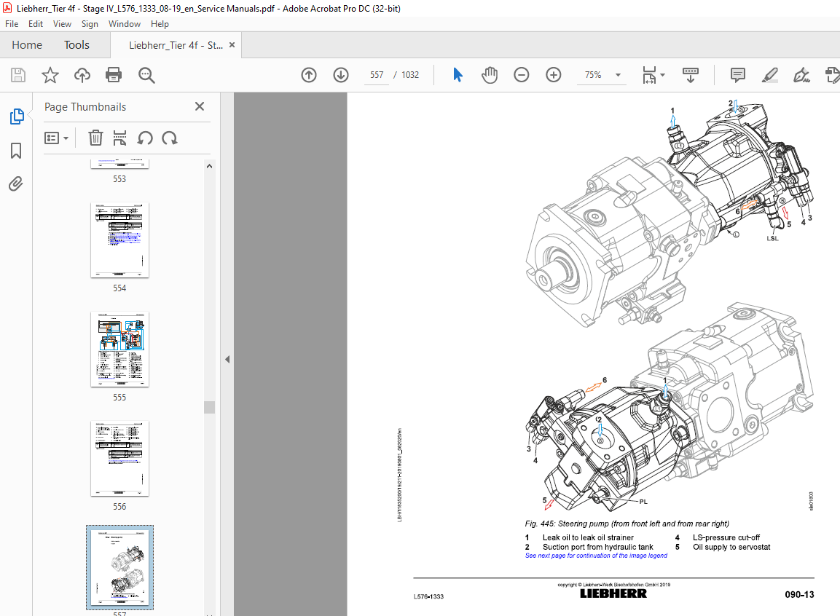Click the 'Fig. 445: Steering pump' caption
This screenshot has height=616, width=840.
[x=627, y=524]
